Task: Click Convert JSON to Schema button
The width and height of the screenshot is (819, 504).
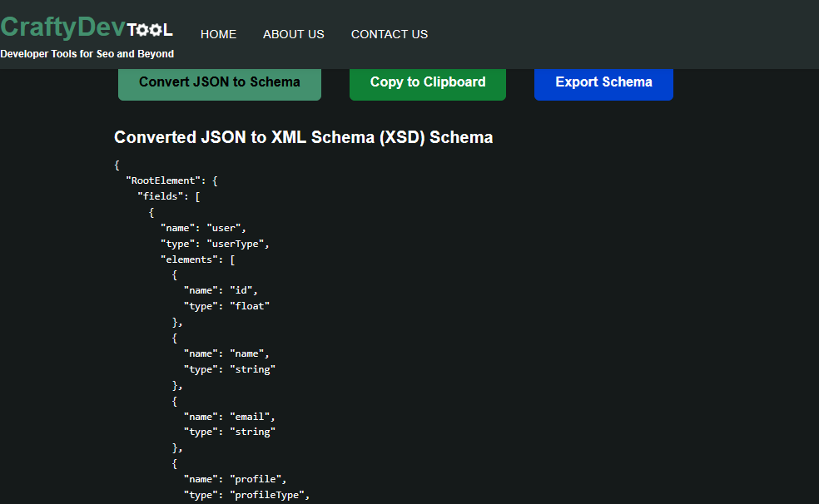Action: coord(220,83)
